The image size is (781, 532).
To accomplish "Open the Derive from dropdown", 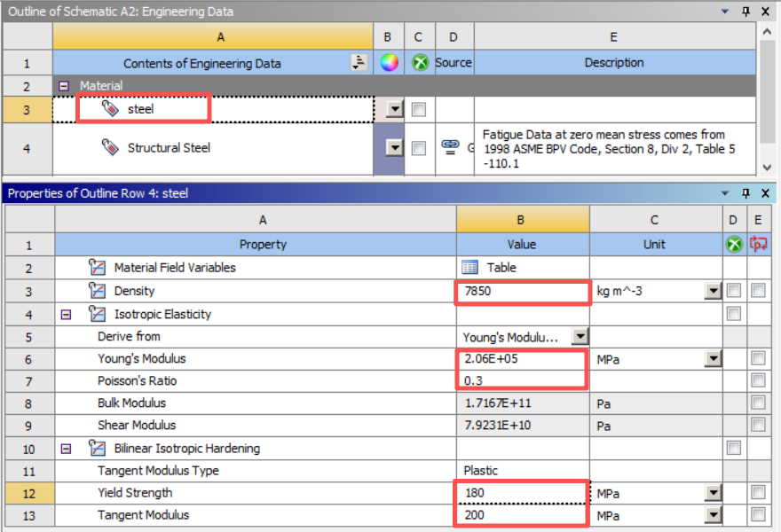I will coord(580,336).
